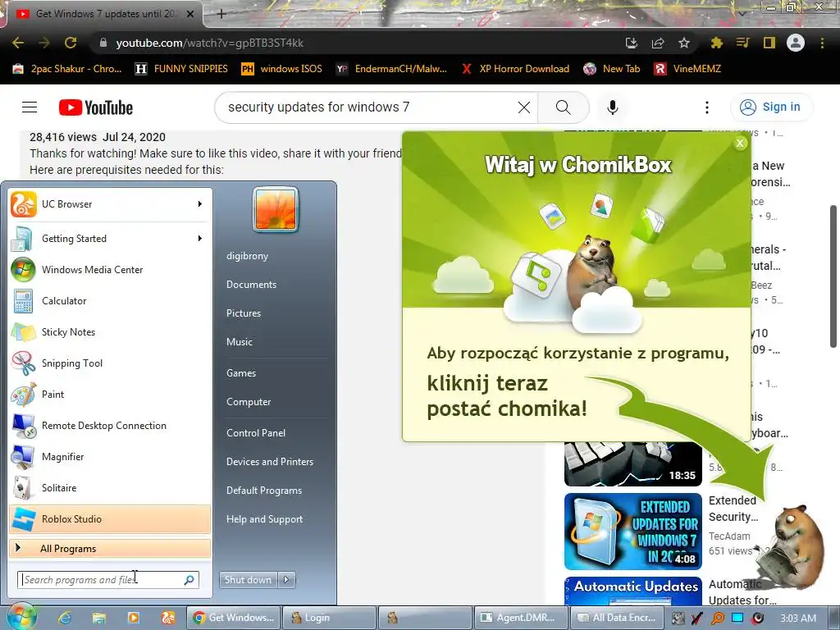Go to YouTube home logo
This screenshot has width=840, height=630.
[x=96, y=107]
